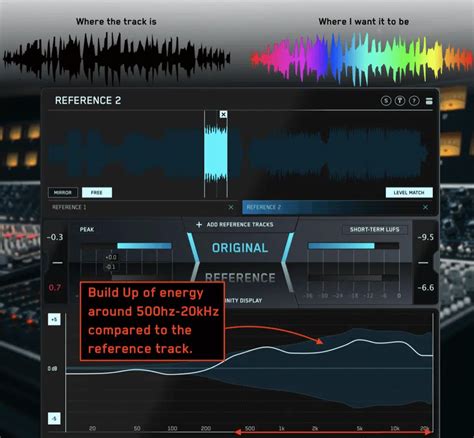Image resolution: width=474 pixels, height=438 pixels.
Task: Click the bright highlighted waveform loop section
Action: pos(216,154)
